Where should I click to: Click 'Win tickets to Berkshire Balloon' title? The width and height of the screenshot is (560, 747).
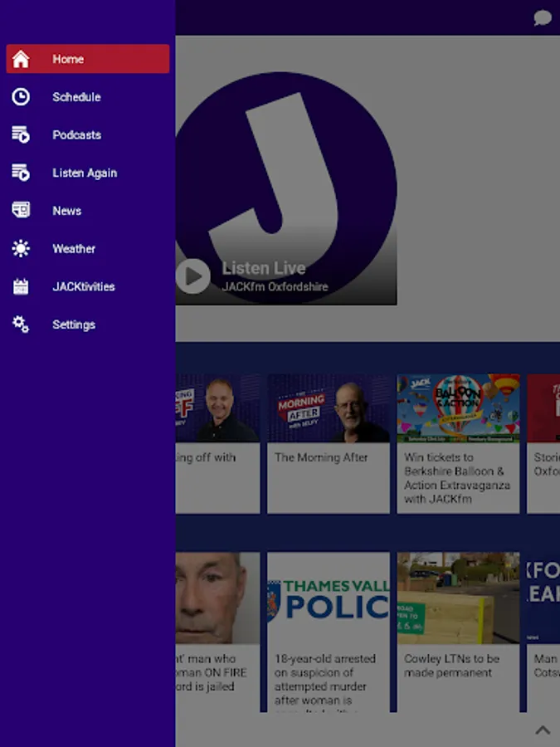457,478
